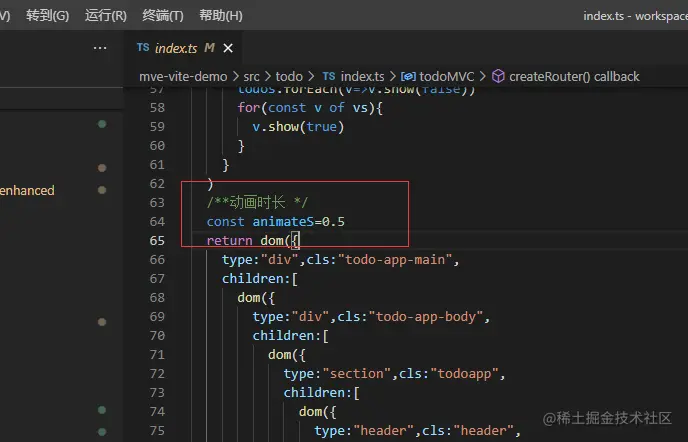
Task: Click mve-vite-demo breadcrumb
Action: coord(183,76)
